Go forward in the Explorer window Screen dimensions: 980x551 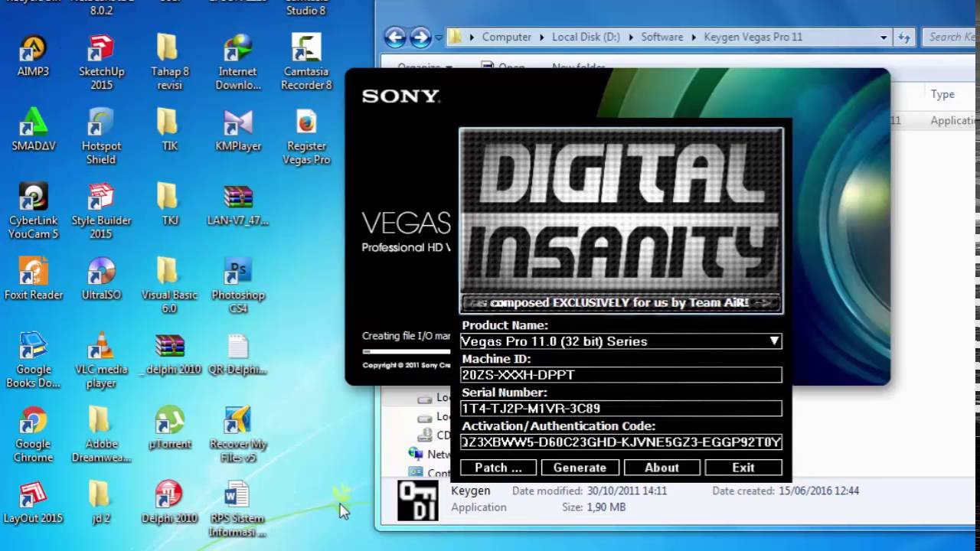[420, 37]
